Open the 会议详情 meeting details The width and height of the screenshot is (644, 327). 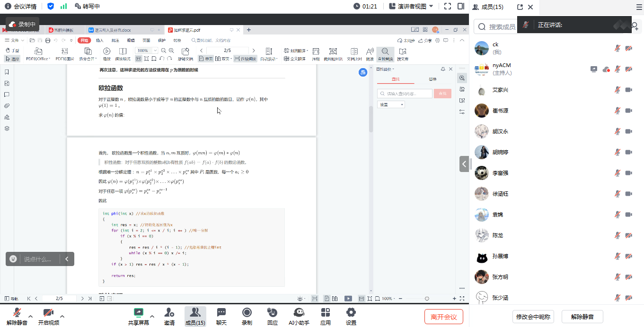click(x=21, y=6)
